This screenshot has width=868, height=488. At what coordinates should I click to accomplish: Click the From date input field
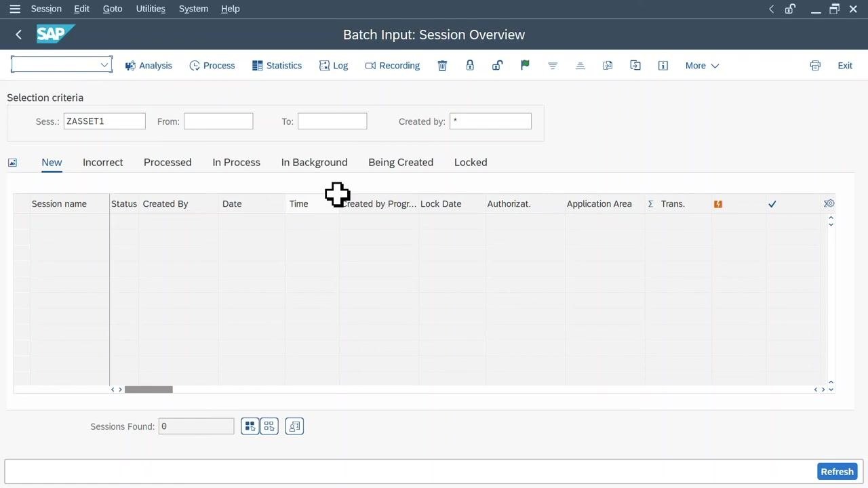[218, 121]
